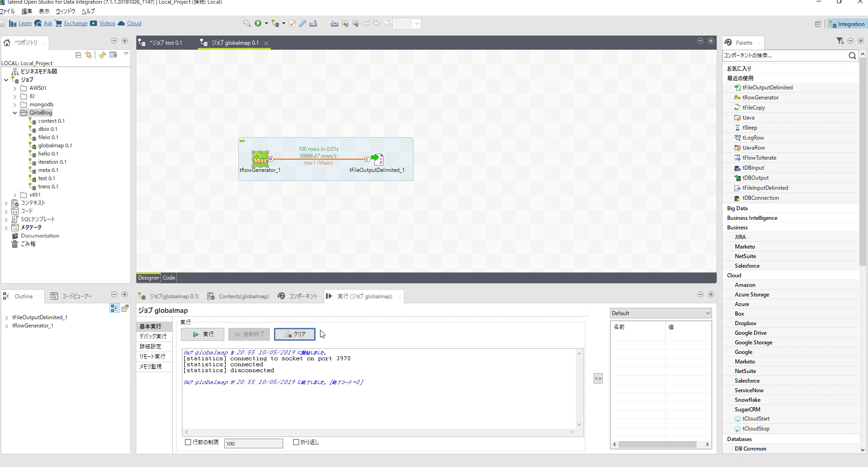Click the component search field
The height and width of the screenshot is (467, 868).
click(785, 56)
